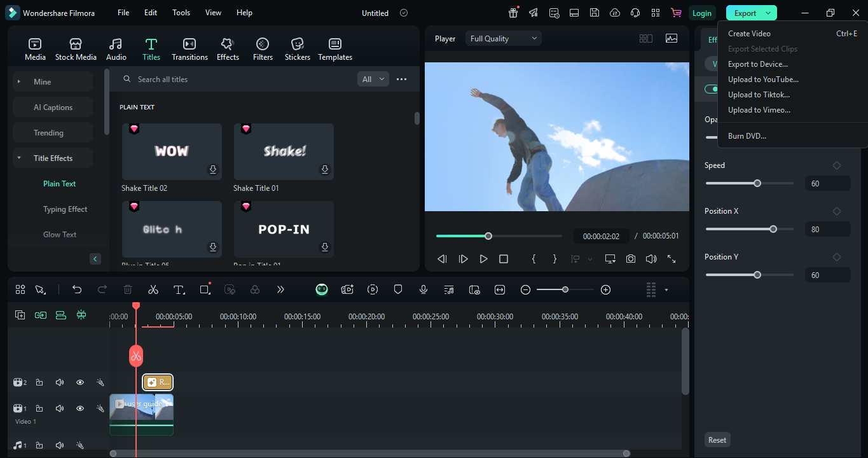Open the All filter dropdown for titles
The width and height of the screenshot is (868, 458).
pyautogui.click(x=373, y=80)
